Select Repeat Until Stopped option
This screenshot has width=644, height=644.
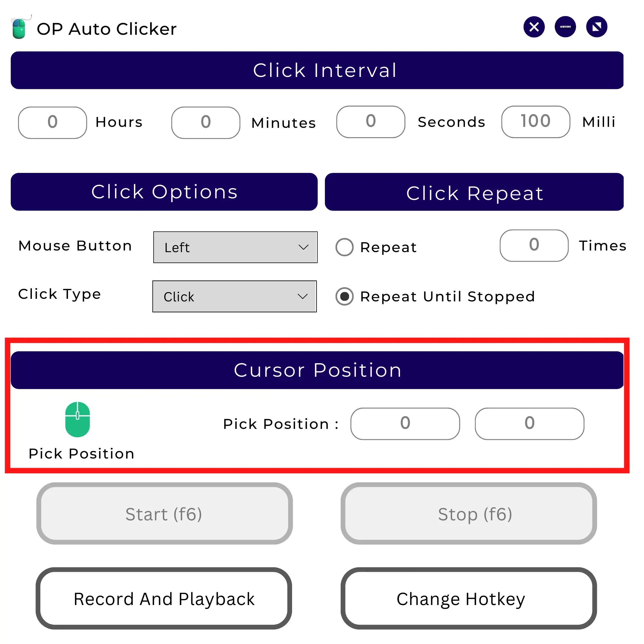[344, 296]
